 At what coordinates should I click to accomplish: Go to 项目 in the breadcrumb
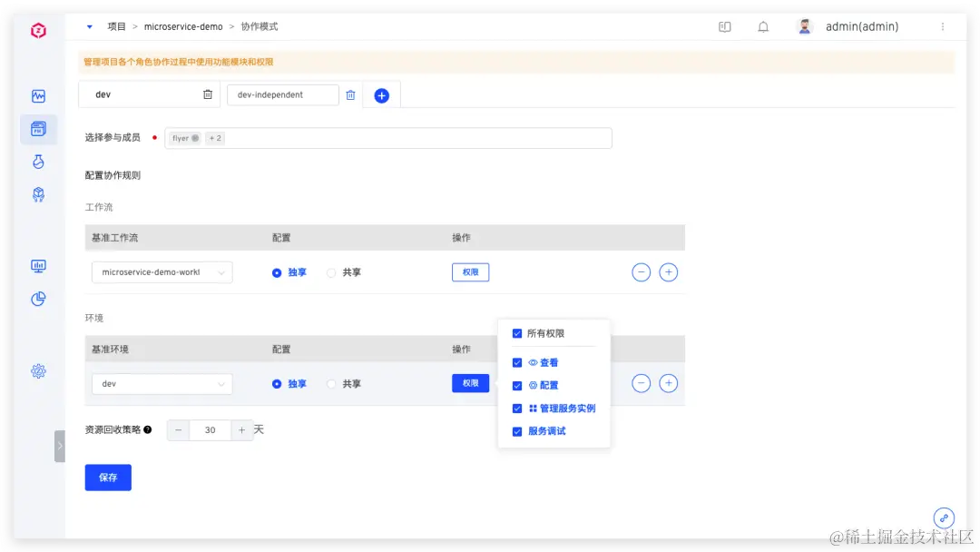click(116, 27)
